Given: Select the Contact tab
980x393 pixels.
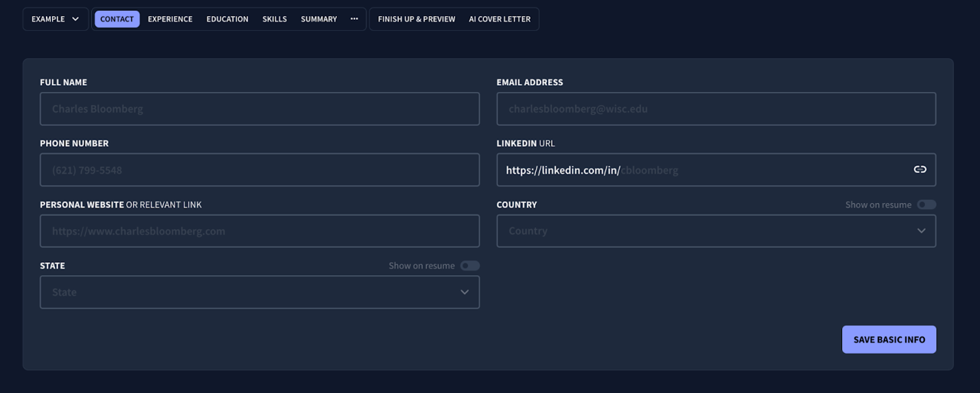Looking at the screenshot, I should pos(117,19).
